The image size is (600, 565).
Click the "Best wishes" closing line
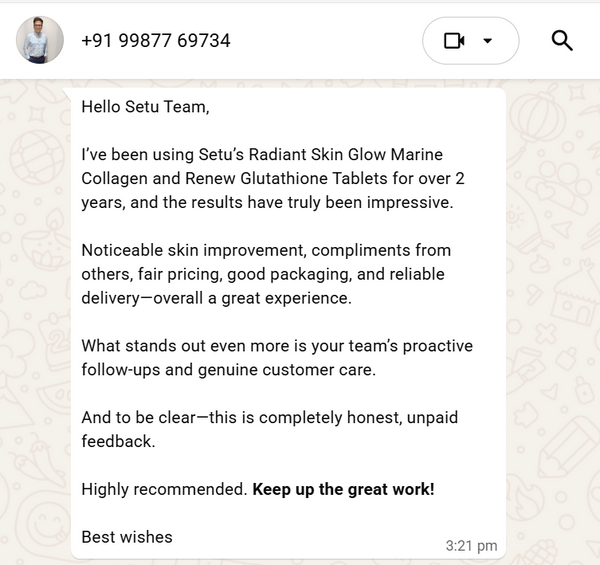point(127,537)
